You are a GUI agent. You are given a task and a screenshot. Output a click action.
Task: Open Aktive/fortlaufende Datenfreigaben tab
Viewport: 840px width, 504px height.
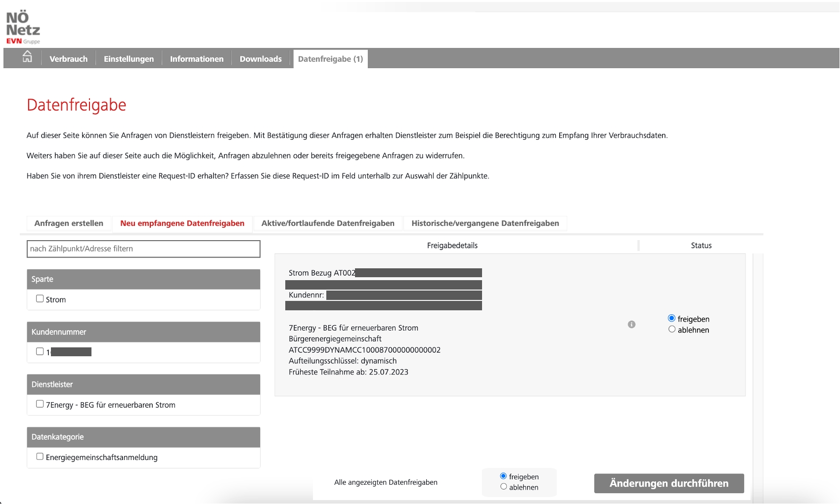328,223
